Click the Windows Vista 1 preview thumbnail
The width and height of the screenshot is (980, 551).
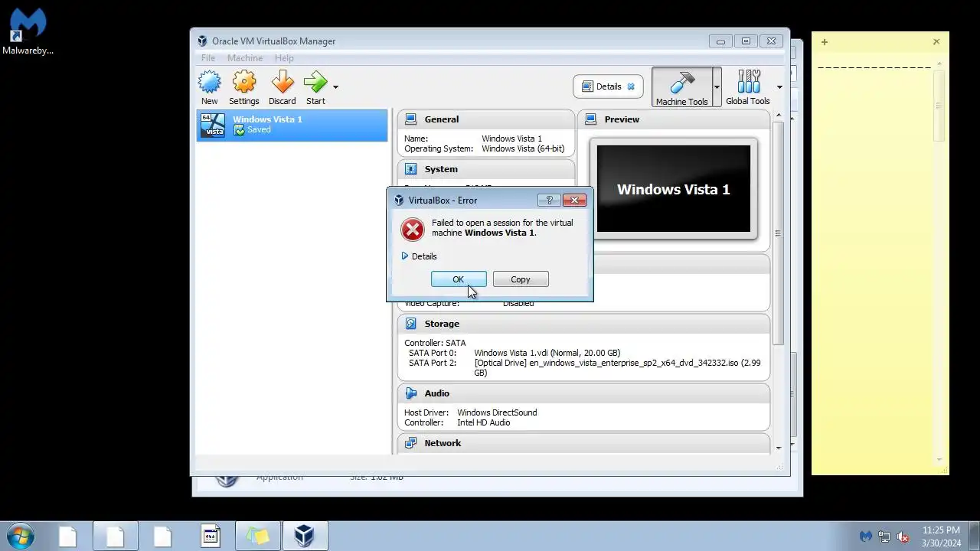point(674,189)
